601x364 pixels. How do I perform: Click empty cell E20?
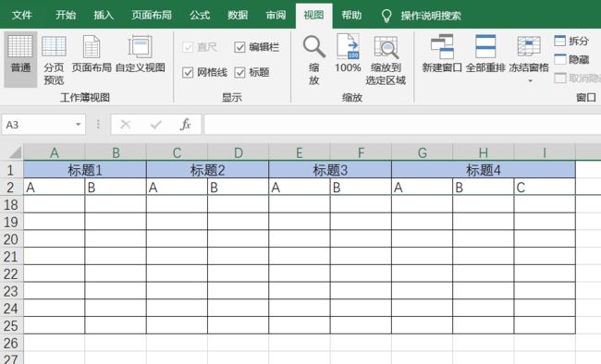point(300,238)
